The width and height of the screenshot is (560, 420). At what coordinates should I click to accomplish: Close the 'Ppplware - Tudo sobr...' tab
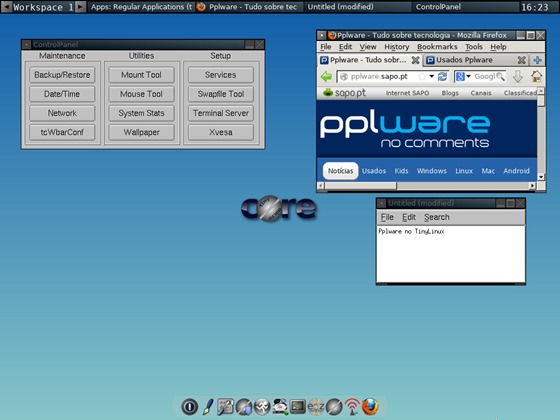pyautogui.click(x=415, y=60)
